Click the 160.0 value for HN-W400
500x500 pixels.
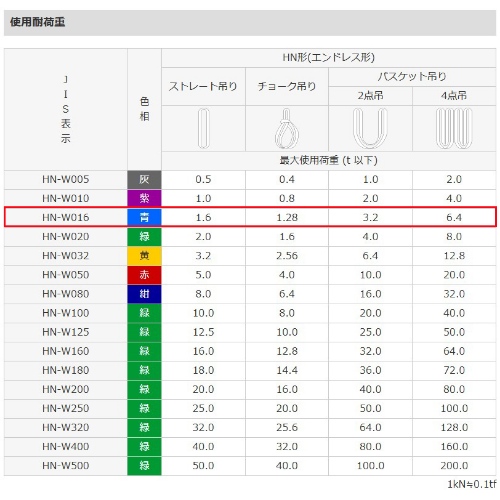coord(454,446)
